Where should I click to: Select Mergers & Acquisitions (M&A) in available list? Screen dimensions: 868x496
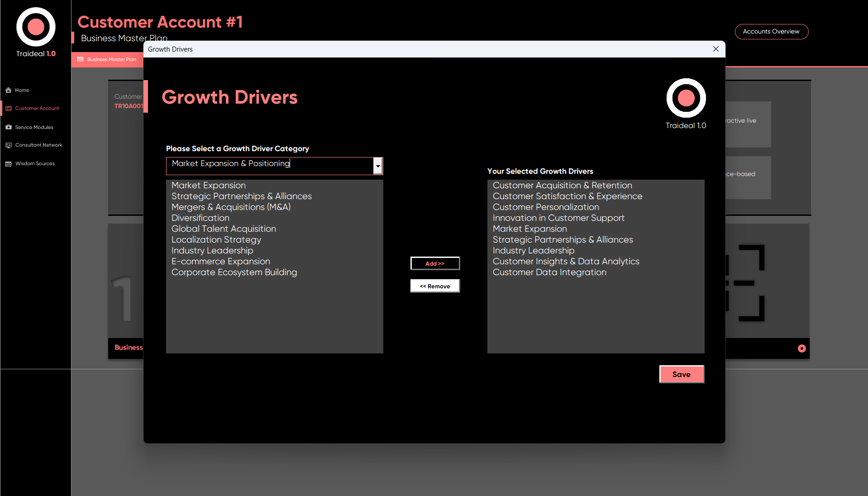point(231,207)
